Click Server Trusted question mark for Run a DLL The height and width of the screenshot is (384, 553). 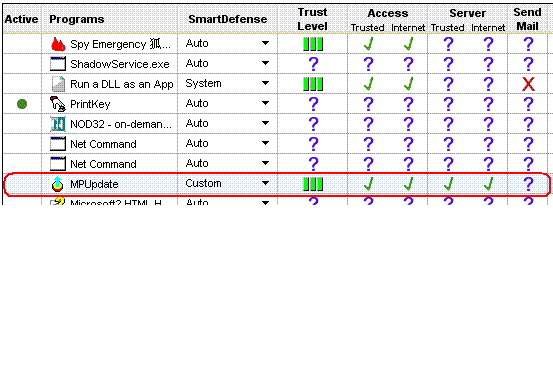[x=448, y=84]
